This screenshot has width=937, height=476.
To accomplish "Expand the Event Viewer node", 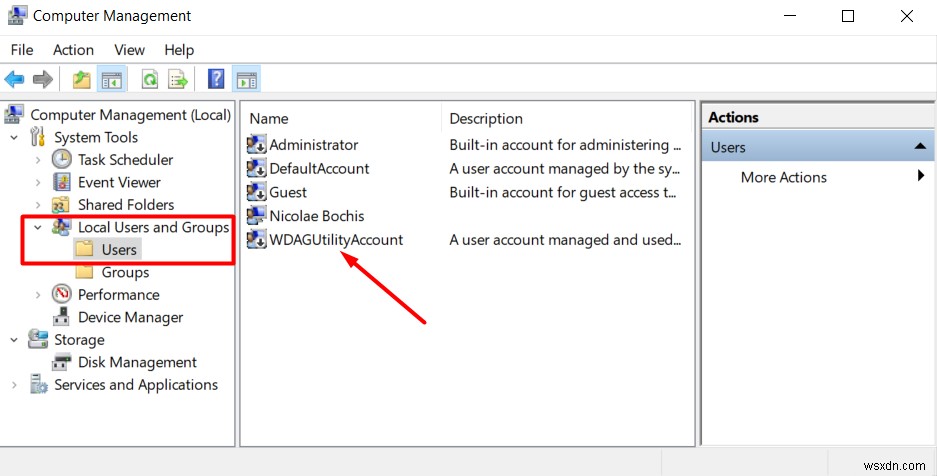I will coord(38,183).
